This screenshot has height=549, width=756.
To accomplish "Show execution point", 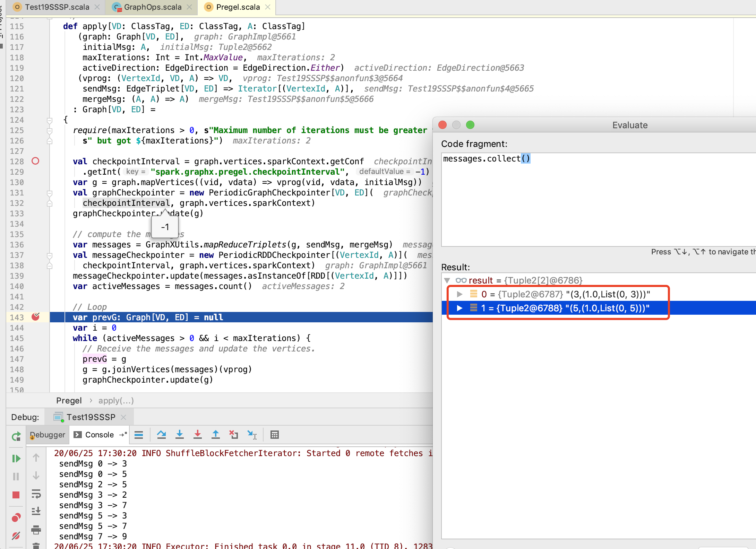I will pyautogui.click(x=139, y=435).
